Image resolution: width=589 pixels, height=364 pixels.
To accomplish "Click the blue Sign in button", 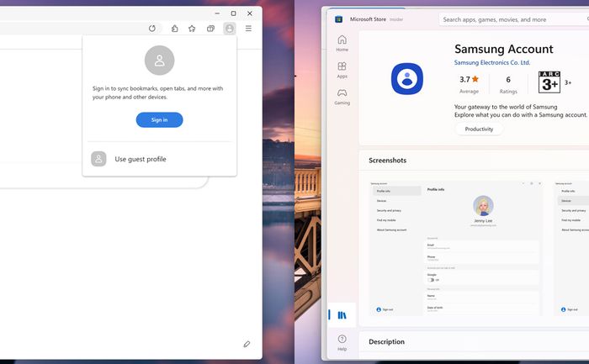I will 159,119.
